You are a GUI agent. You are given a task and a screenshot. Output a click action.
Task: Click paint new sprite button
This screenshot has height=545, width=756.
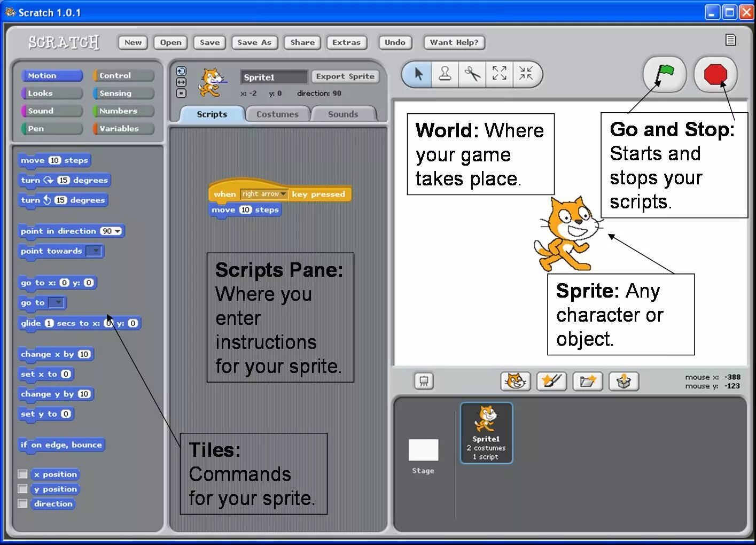coord(551,381)
